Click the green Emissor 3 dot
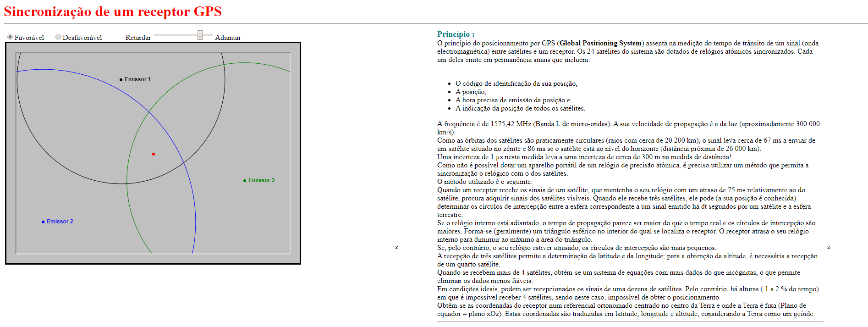Viewport: 868px width, 327px height. (245, 181)
